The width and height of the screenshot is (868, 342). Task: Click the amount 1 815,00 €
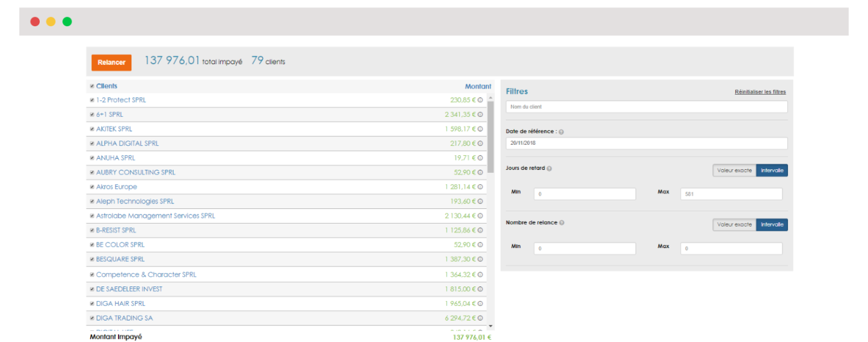pyautogui.click(x=461, y=289)
